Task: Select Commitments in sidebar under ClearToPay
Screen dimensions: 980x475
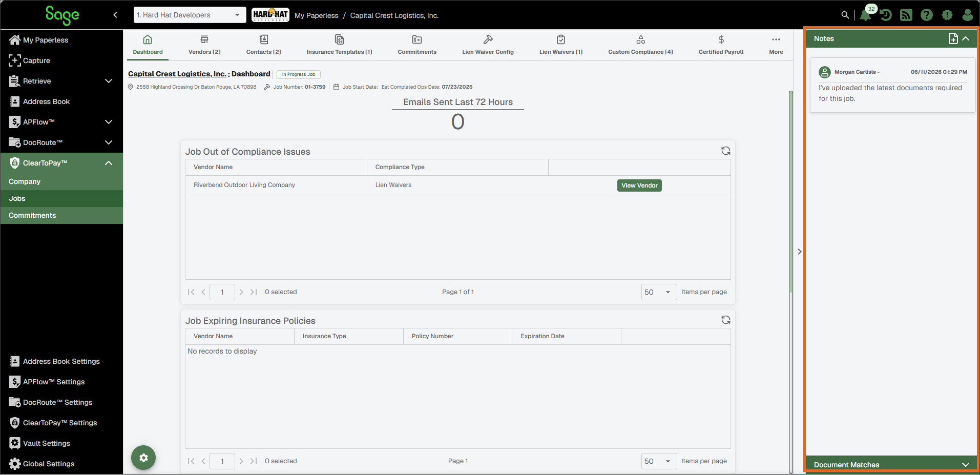Action: (x=61, y=215)
